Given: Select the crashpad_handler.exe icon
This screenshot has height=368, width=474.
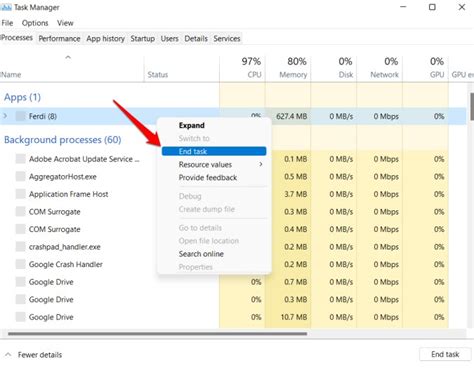Looking at the screenshot, I should (x=21, y=247).
